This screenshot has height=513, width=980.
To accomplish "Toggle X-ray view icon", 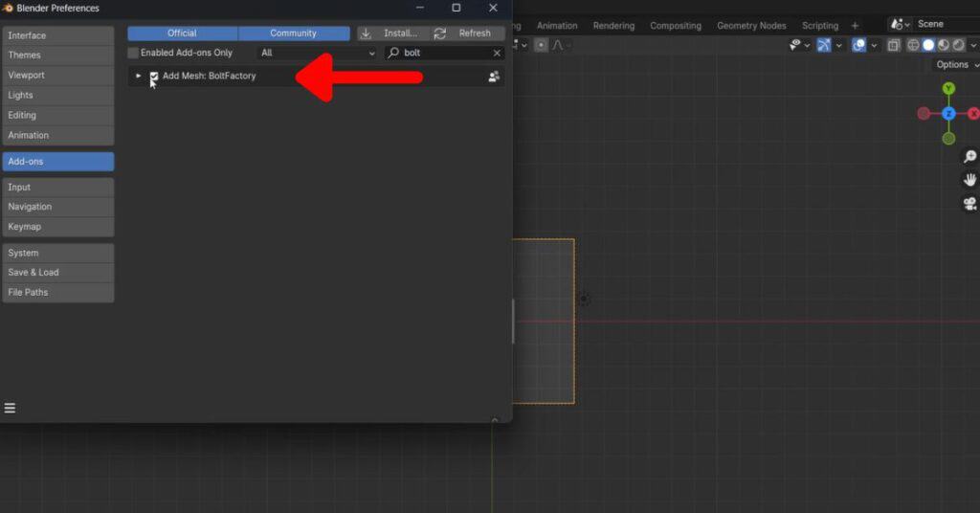I will click(x=893, y=45).
